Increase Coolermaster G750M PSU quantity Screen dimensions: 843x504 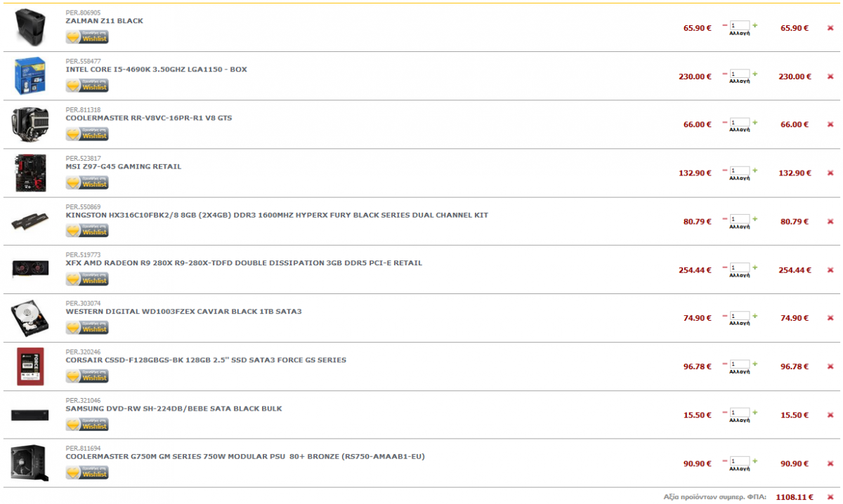755,460
